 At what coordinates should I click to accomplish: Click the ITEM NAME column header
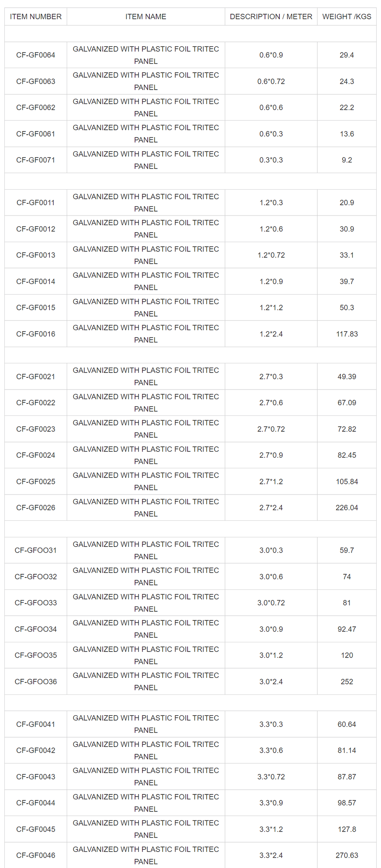tap(146, 17)
